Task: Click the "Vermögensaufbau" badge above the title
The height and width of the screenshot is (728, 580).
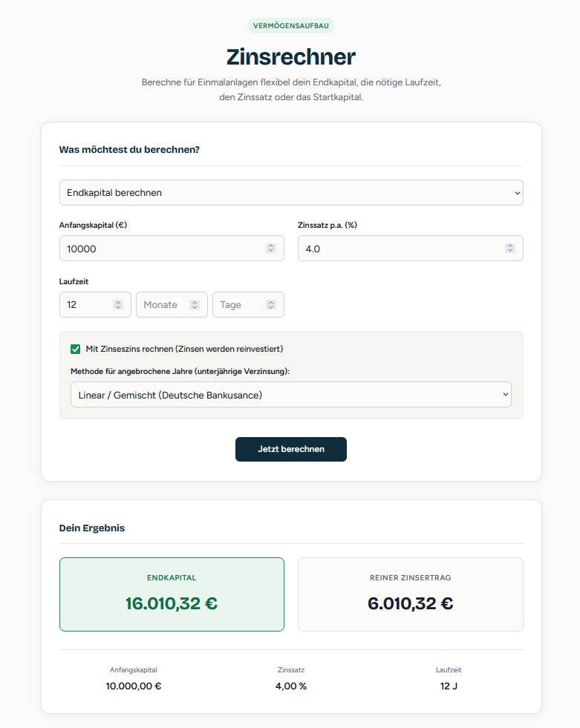Action: 291,26
